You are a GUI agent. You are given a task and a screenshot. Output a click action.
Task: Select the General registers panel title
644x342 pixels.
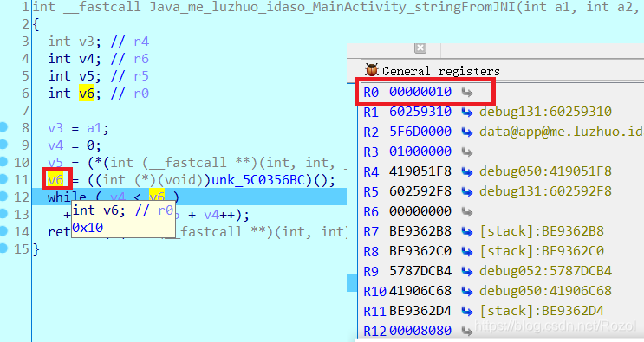tap(441, 71)
